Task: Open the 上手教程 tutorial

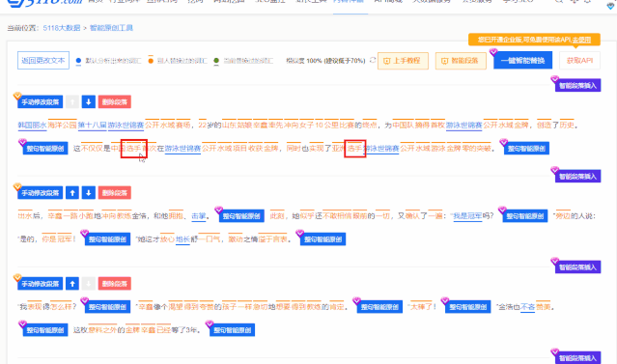Action: (403, 61)
